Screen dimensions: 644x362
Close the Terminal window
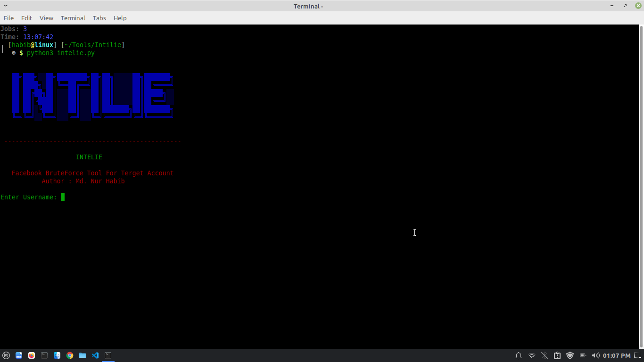(638, 6)
